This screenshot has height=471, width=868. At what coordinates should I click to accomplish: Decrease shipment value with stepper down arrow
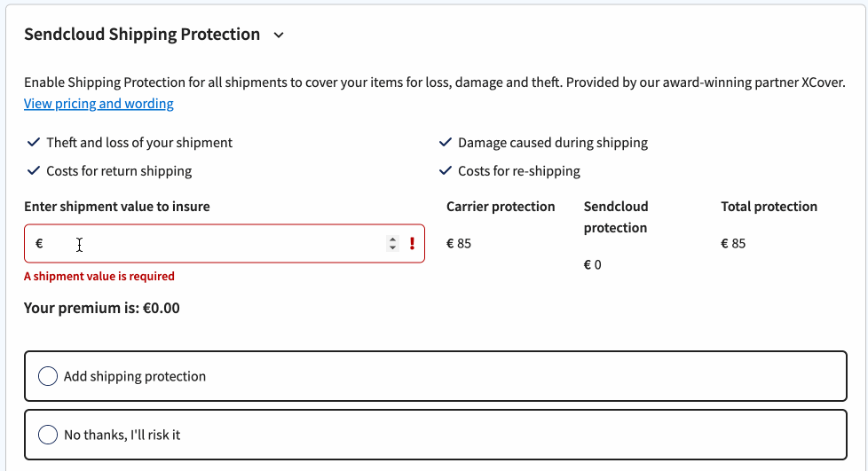[392, 247]
